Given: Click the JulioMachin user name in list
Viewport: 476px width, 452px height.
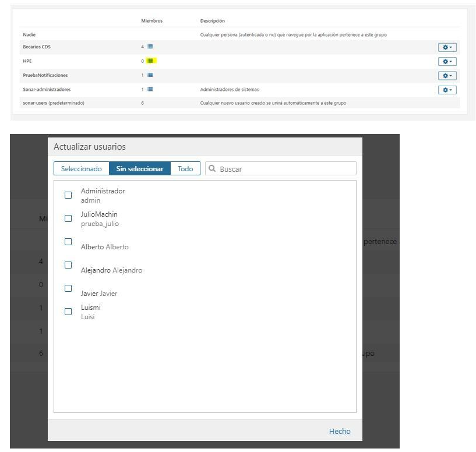Looking at the screenshot, I should (99, 214).
